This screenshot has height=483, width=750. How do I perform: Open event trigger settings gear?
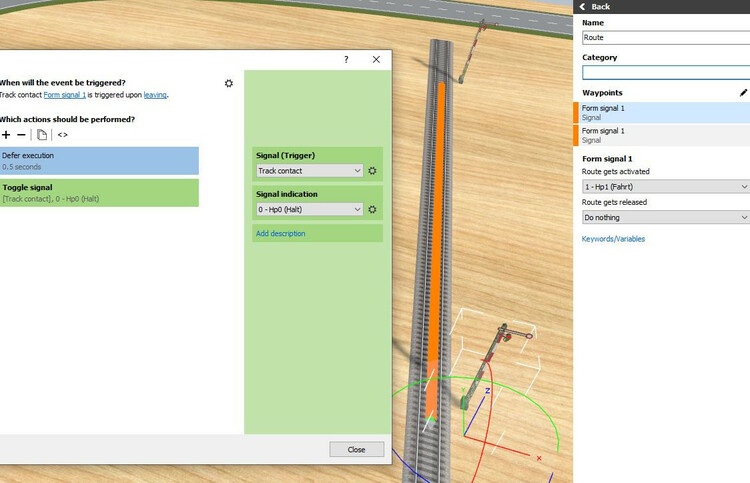[x=229, y=83]
